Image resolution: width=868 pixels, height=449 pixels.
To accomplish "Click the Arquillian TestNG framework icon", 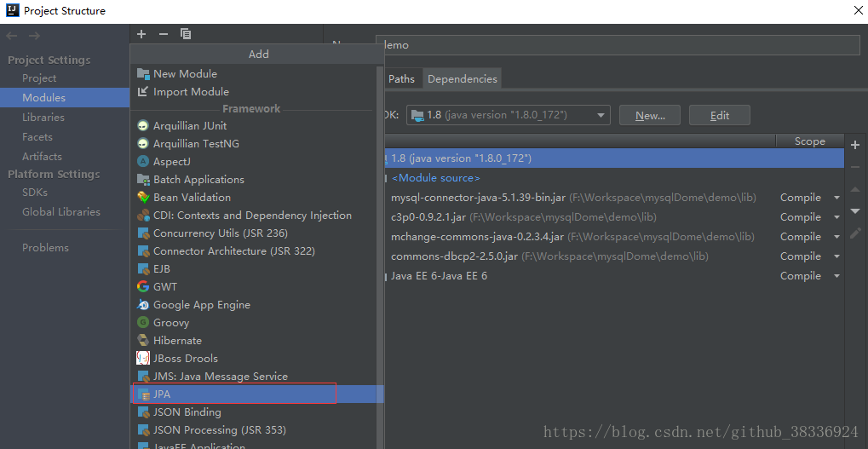I will pos(143,143).
